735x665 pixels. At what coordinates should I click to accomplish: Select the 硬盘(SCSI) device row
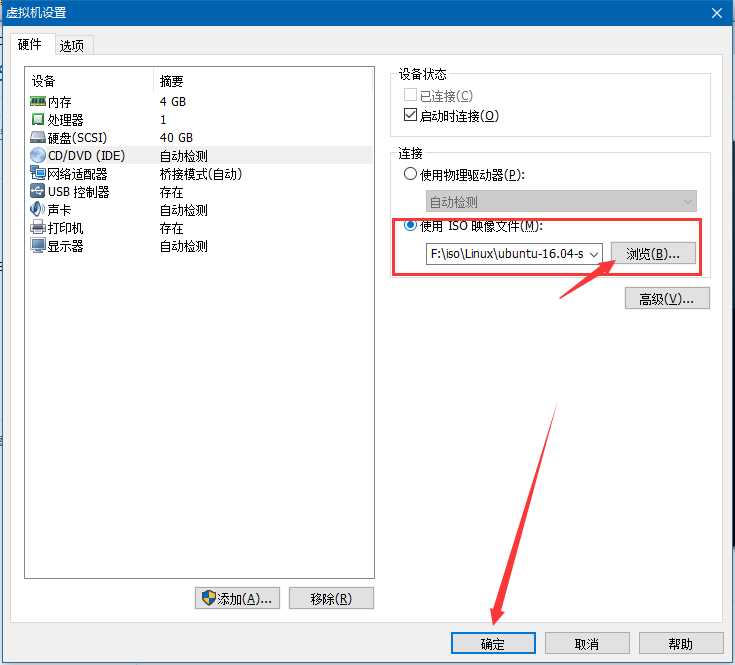201,137
